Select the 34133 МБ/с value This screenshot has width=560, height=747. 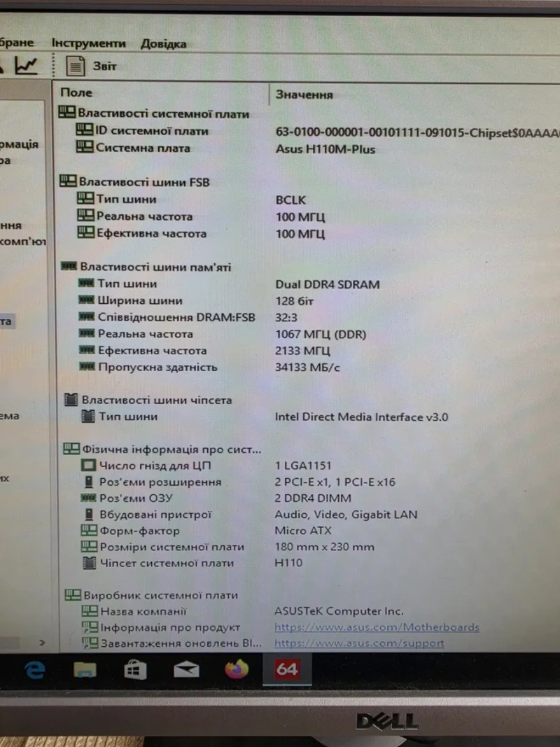(x=307, y=368)
